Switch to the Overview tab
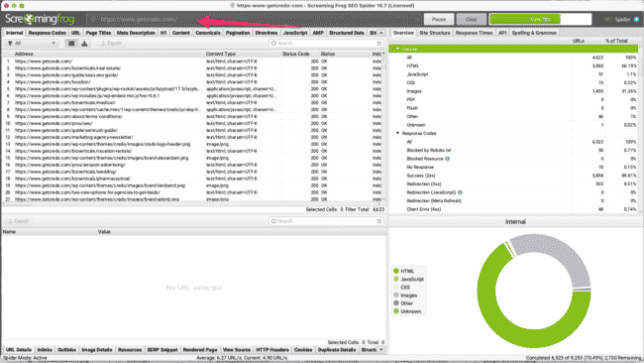This screenshot has width=644, height=363. [x=403, y=33]
